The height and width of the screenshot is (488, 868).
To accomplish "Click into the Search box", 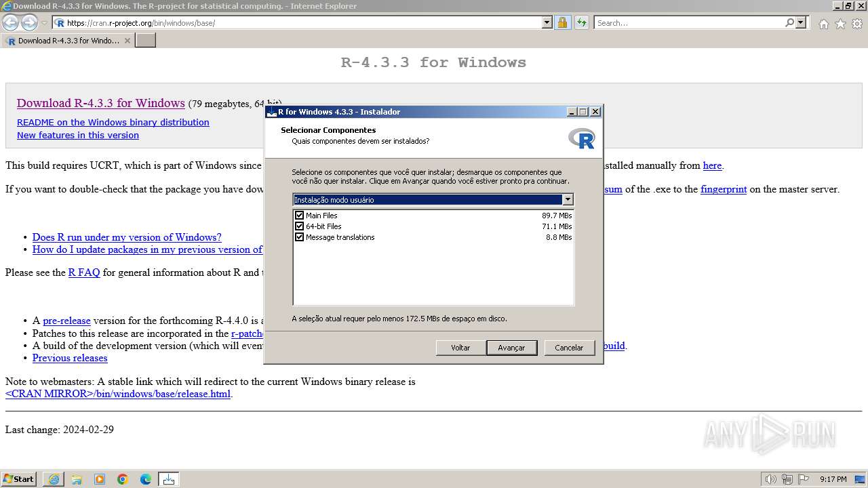I will 688,23.
